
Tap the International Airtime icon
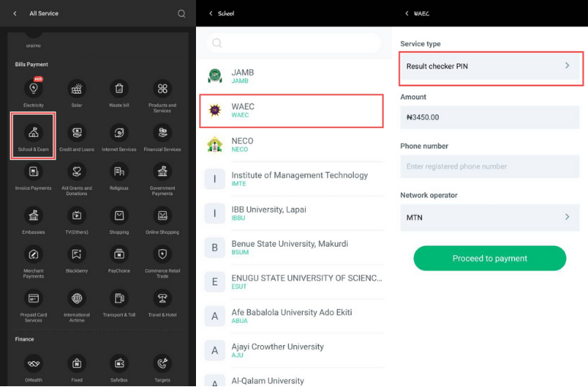coord(76,302)
